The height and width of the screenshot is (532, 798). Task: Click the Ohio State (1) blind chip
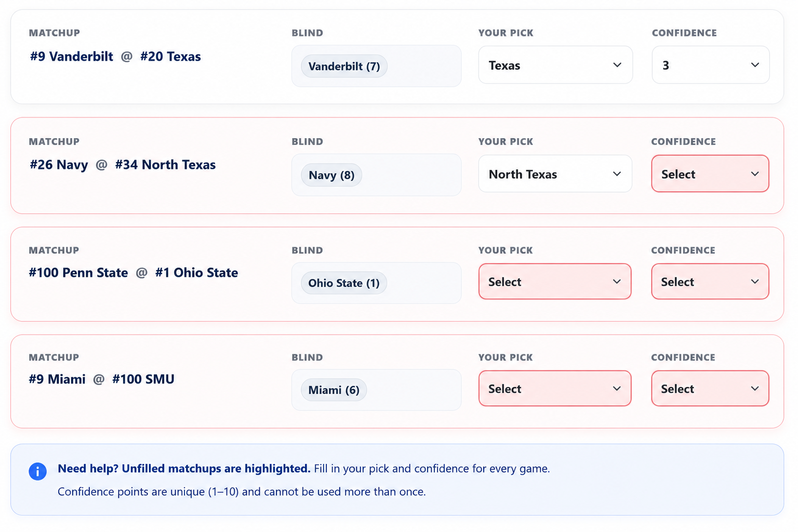pyautogui.click(x=344, y=283)
